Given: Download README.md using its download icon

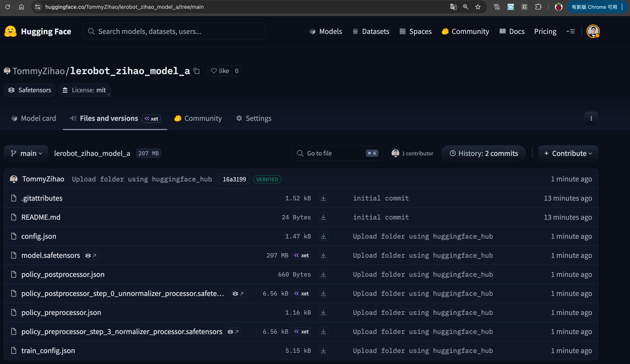Looking at the screenshot, I should click(x=323, y=217).
